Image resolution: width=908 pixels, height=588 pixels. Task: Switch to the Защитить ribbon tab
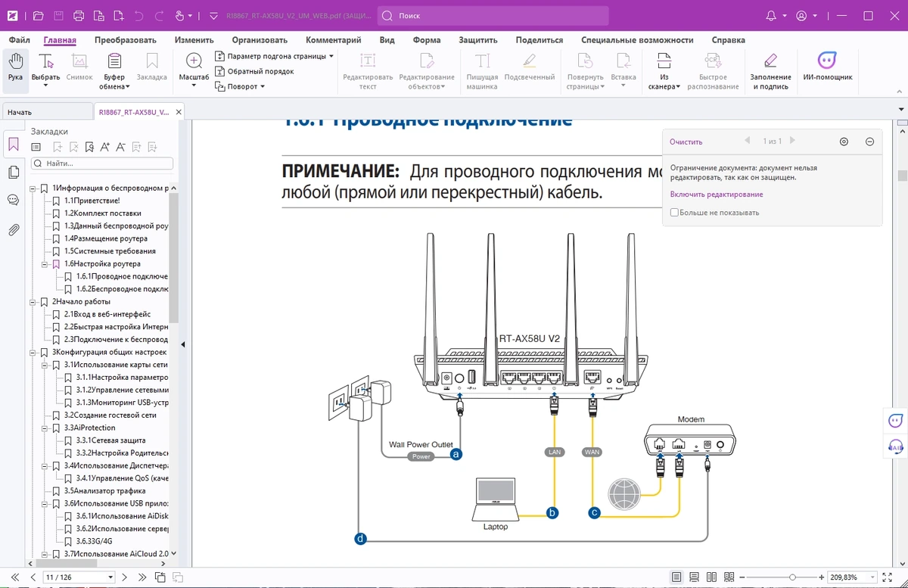[x=478, y=40]
